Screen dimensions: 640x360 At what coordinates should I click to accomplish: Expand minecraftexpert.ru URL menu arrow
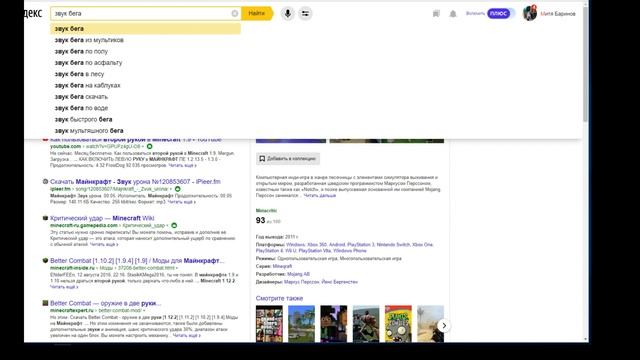click(x=144, y=311)
